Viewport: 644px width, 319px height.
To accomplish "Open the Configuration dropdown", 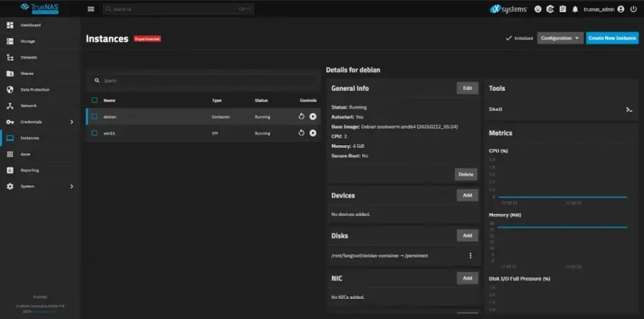I will point(560,38).
